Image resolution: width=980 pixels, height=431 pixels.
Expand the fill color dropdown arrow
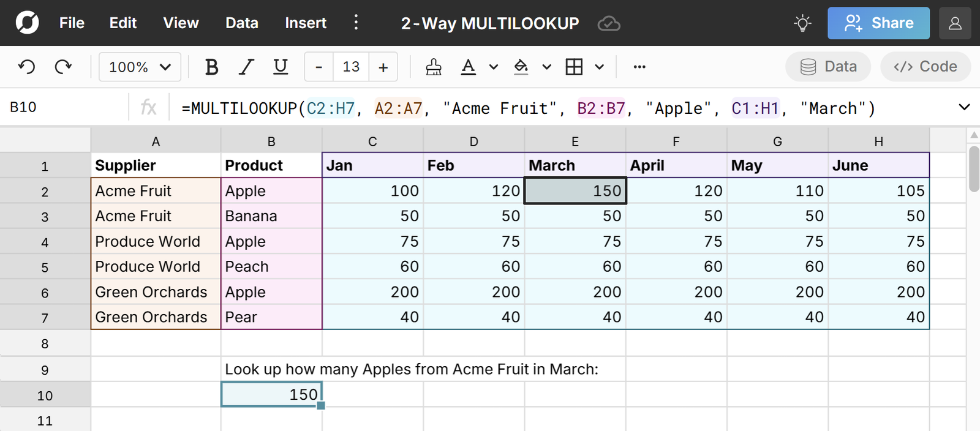(x=547, y=67)
